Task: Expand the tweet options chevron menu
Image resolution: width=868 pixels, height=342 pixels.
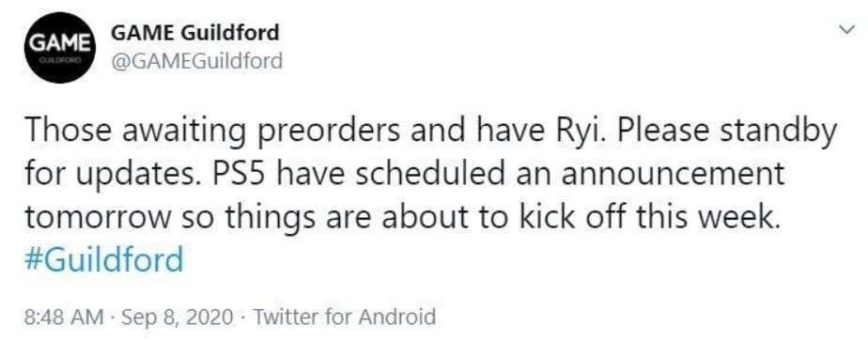Action: (x=846, y=30)
